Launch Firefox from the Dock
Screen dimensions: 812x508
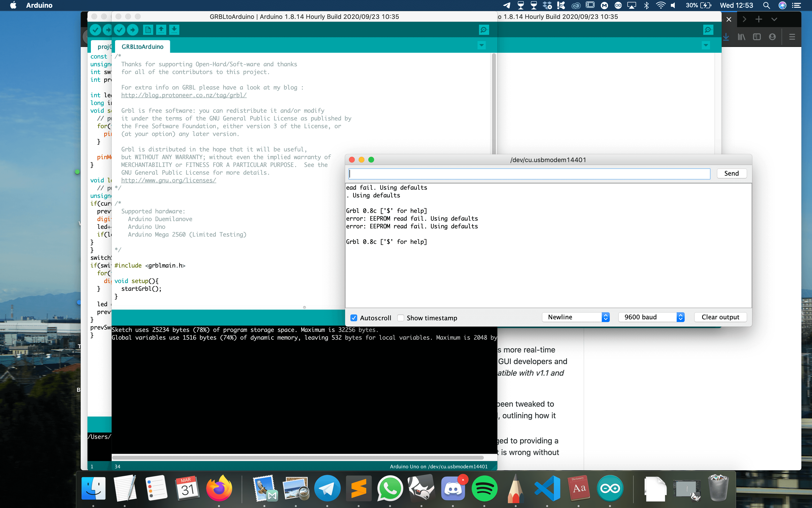219,488
